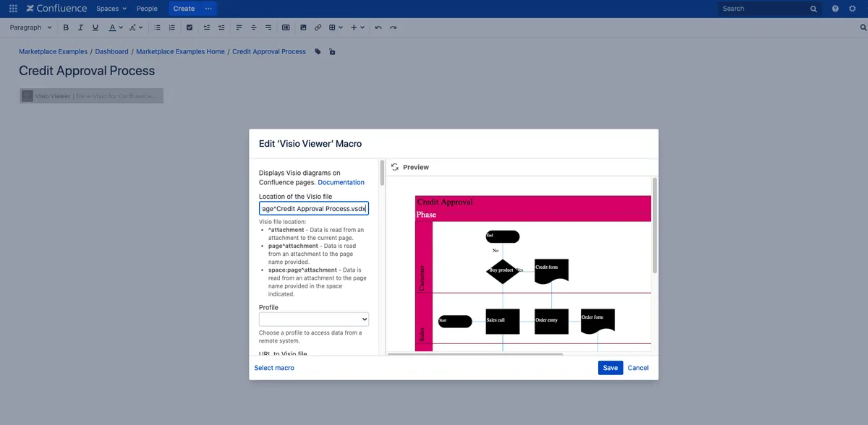
Task: Open Marketplace Examples Home breadcrumb
Action: [180, 52]
